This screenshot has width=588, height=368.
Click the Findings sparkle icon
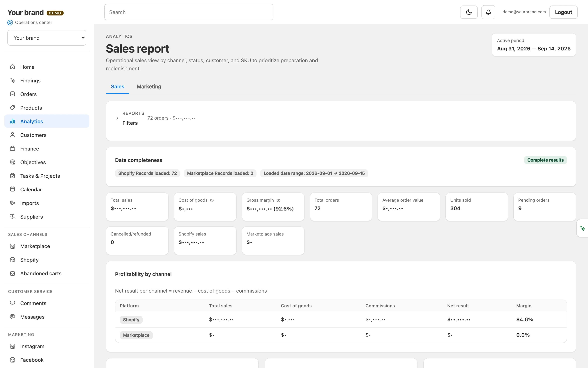[12, 80]
